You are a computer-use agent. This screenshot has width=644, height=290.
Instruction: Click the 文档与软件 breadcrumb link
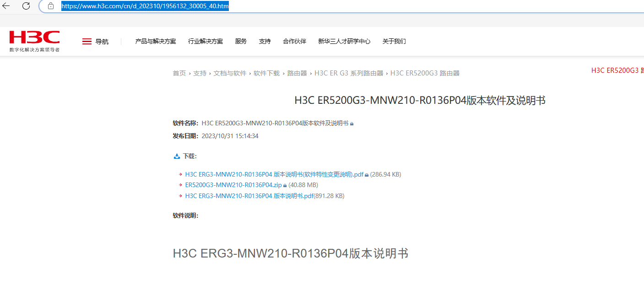pyautogui.click(x=230, y=73)
